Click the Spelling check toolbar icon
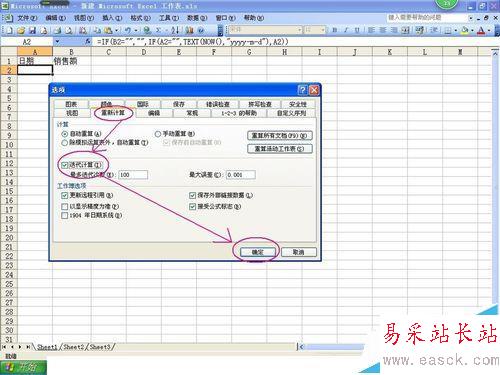Screen dimensions: 500x375 (x=83, y=31)
